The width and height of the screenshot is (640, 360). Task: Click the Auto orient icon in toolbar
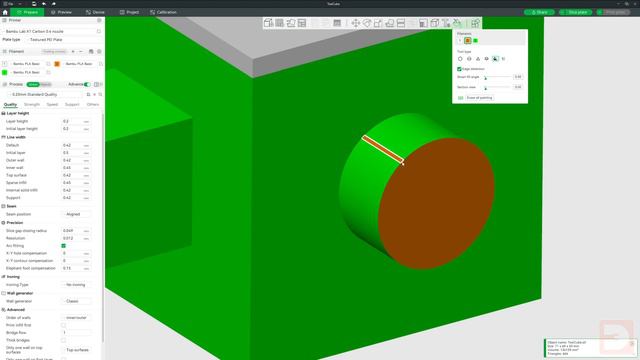pos(291,23)
